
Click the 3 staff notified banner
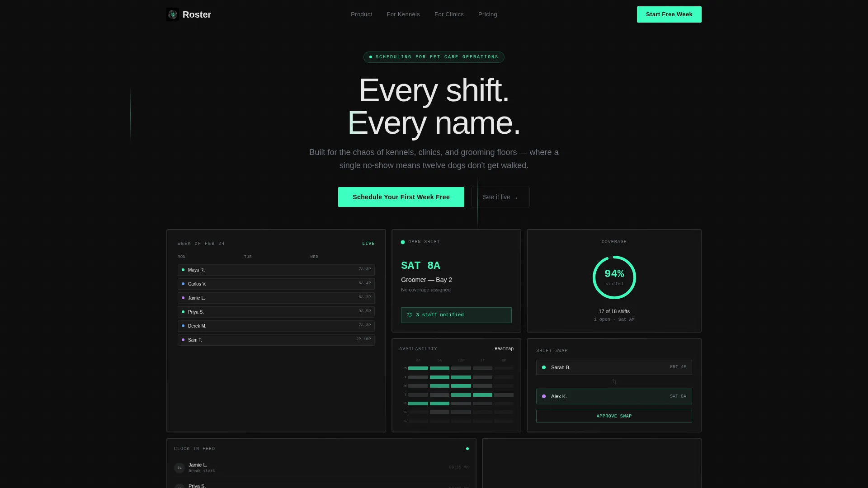pos(456,315)
